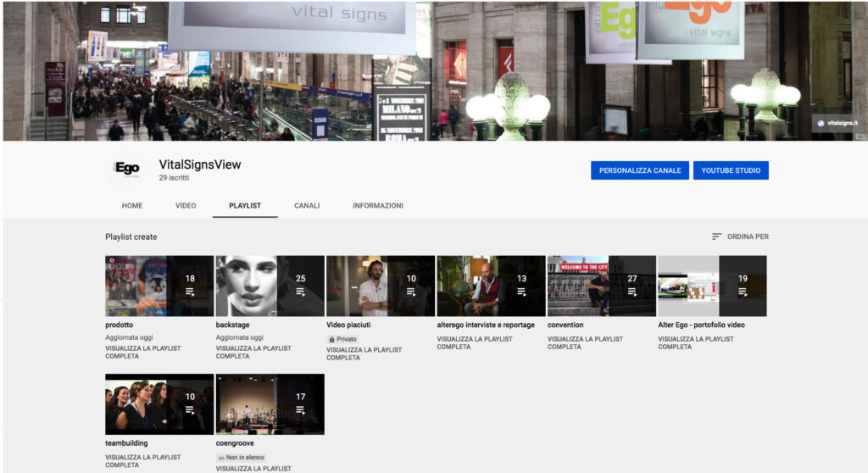View the complete prodotto playlist link
Viewport: 868px width, 473px height.
point(142,353)
